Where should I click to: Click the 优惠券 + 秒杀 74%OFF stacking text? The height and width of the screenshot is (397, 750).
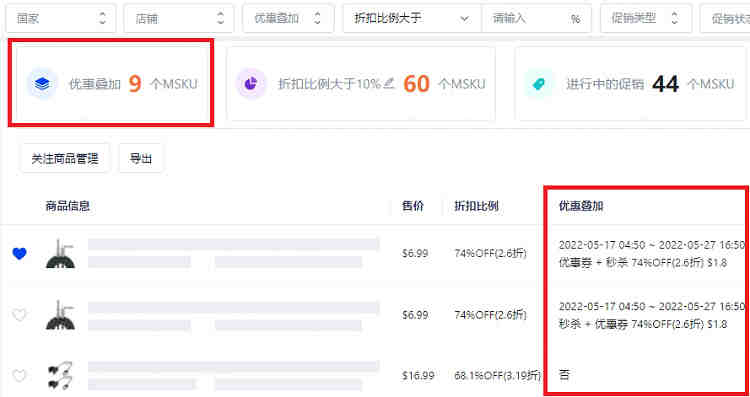click(x=643, y=263)
